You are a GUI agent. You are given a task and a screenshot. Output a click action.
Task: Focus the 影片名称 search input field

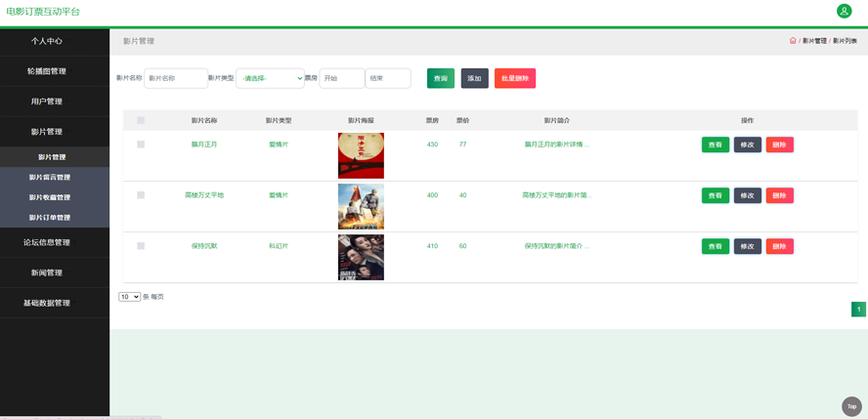pos(176,78)
